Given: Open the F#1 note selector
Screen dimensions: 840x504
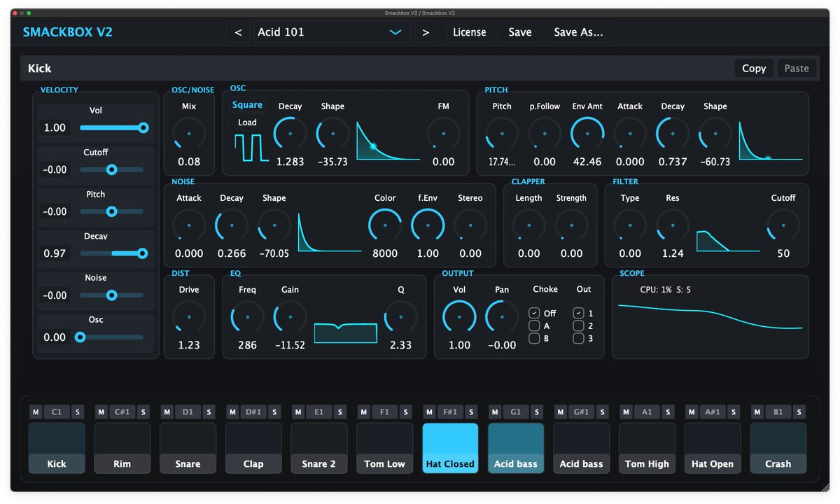Looking at the screenshot, I should pyautogui.click(x=450, y=412).
